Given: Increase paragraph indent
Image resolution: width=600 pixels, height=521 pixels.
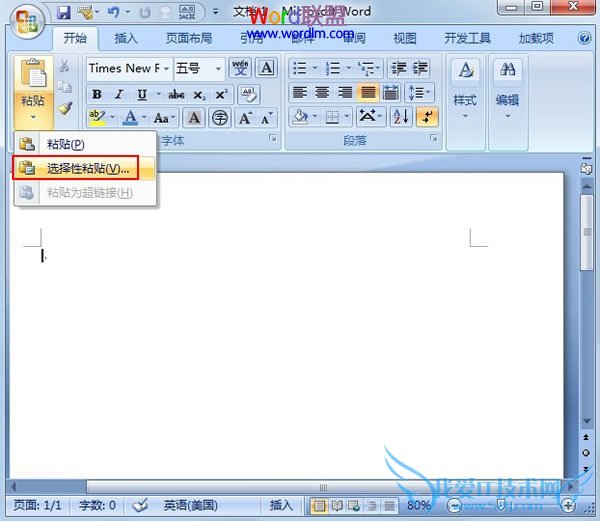Looking at the screenshot, I should 420,68.
